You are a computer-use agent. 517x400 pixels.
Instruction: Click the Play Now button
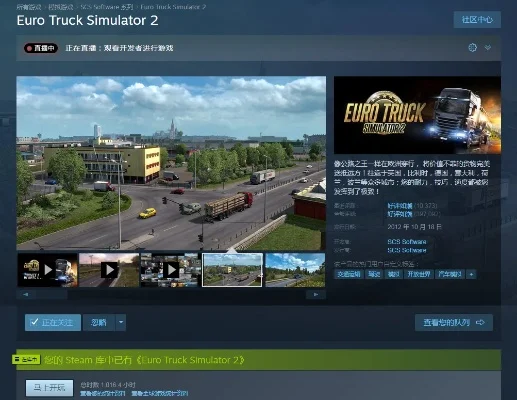49,388
